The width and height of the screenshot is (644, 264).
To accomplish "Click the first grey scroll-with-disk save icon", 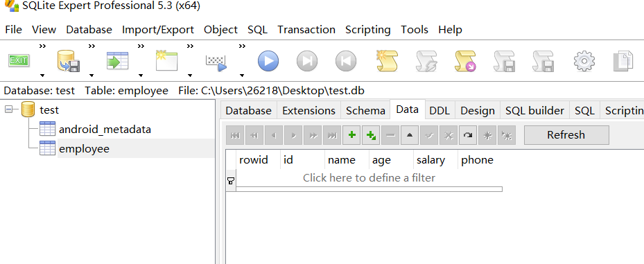I will click(x=505, y=61).
